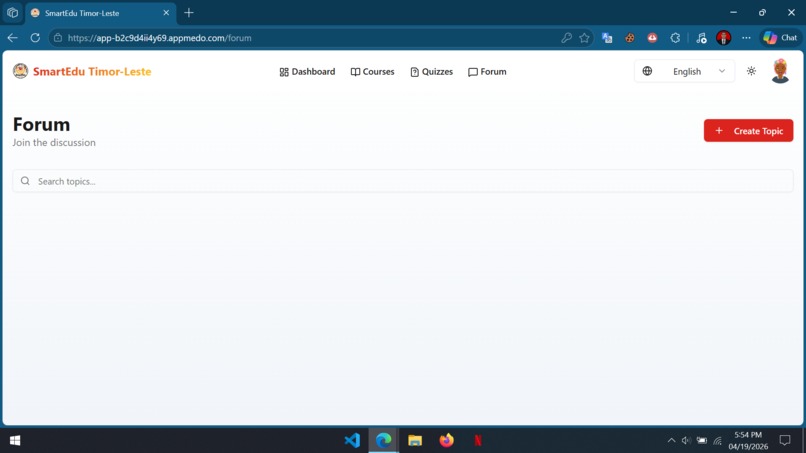This screenshot has width=806, height=453.
Task: Open the Dashboard navigation link
Action: click(307, 71)
